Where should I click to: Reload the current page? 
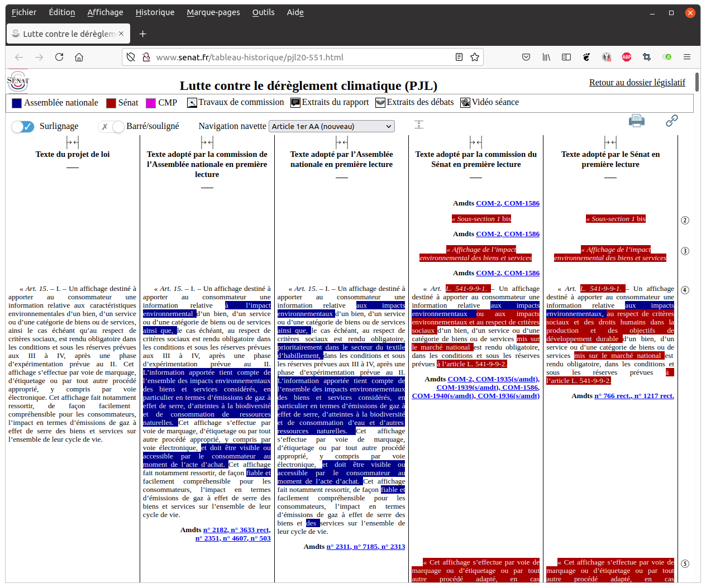coord(59,57)
